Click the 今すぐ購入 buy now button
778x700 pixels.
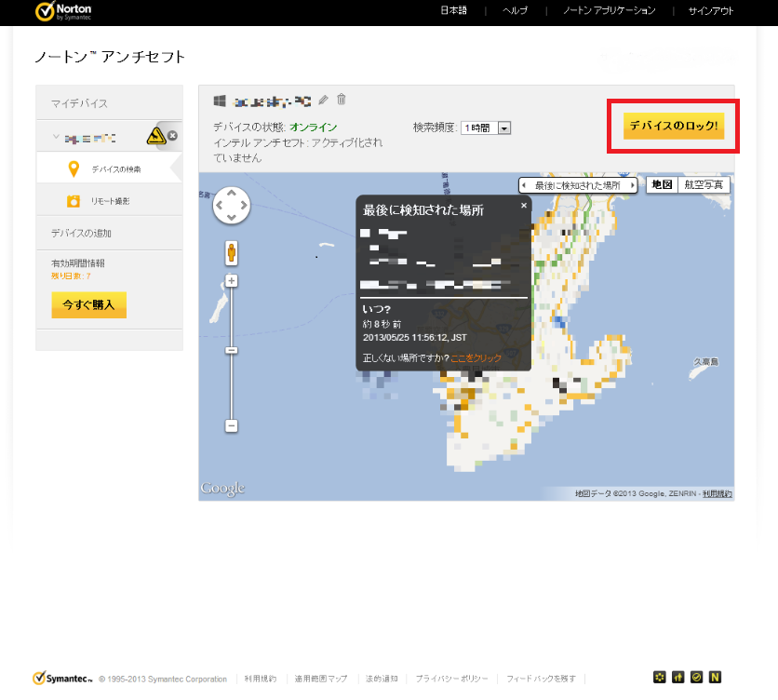88,304
